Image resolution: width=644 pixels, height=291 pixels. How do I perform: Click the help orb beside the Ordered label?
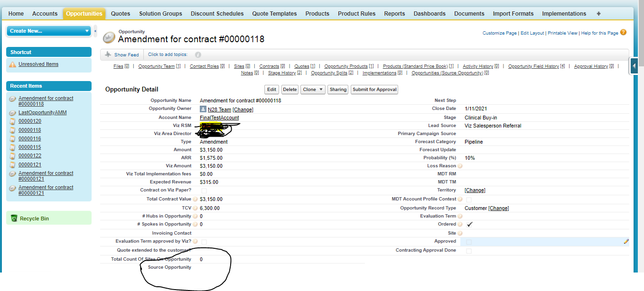tap(460, 224)
